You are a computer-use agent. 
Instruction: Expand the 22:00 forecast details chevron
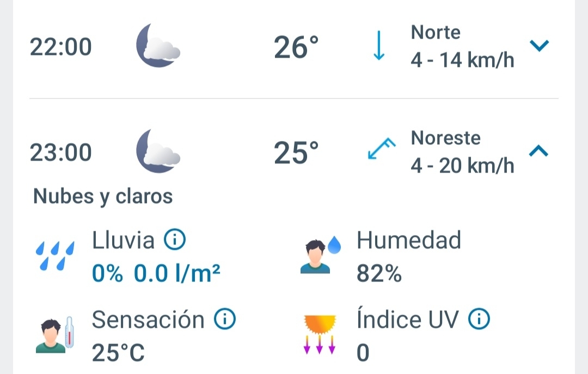(540, 46)
